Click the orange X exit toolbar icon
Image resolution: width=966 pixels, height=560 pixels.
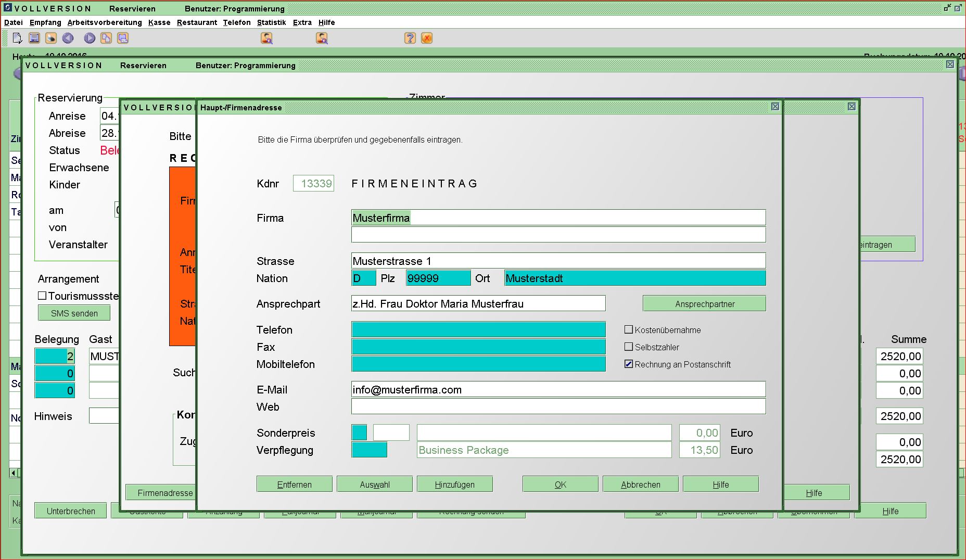(427, 38)
